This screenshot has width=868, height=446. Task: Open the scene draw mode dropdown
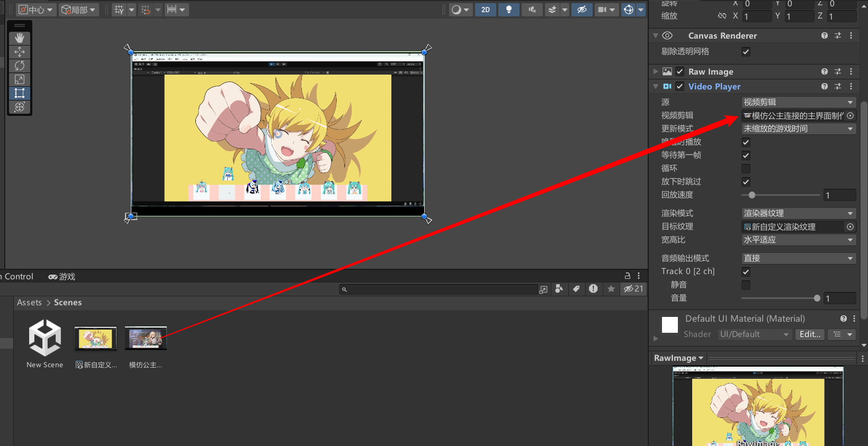[460, 10]
